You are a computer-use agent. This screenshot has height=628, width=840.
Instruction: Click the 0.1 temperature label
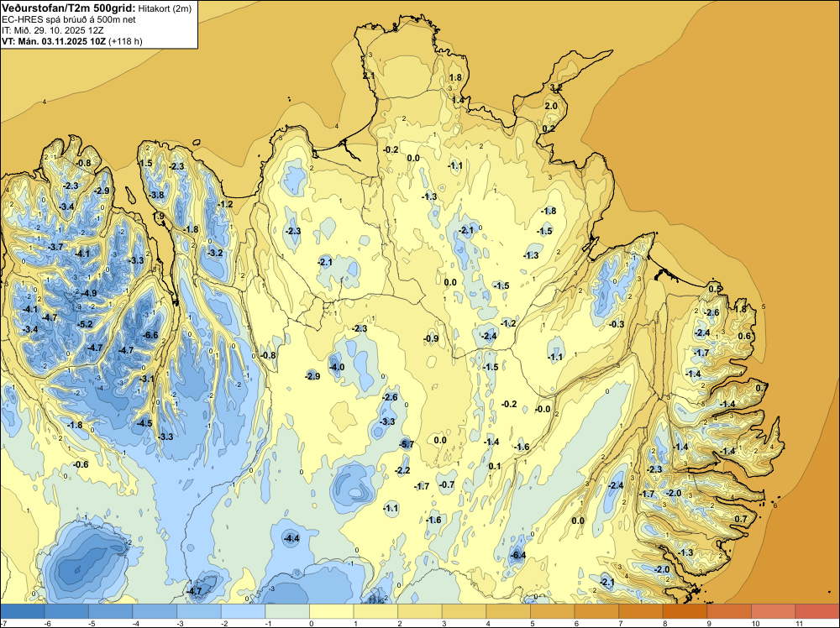click(x=495, y=466)
